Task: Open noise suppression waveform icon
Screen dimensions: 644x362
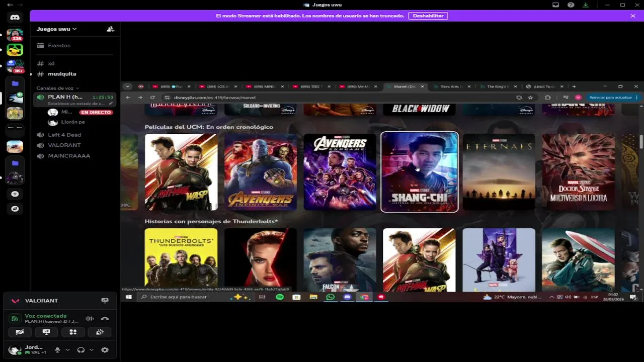Action: (x=90, y=318)
